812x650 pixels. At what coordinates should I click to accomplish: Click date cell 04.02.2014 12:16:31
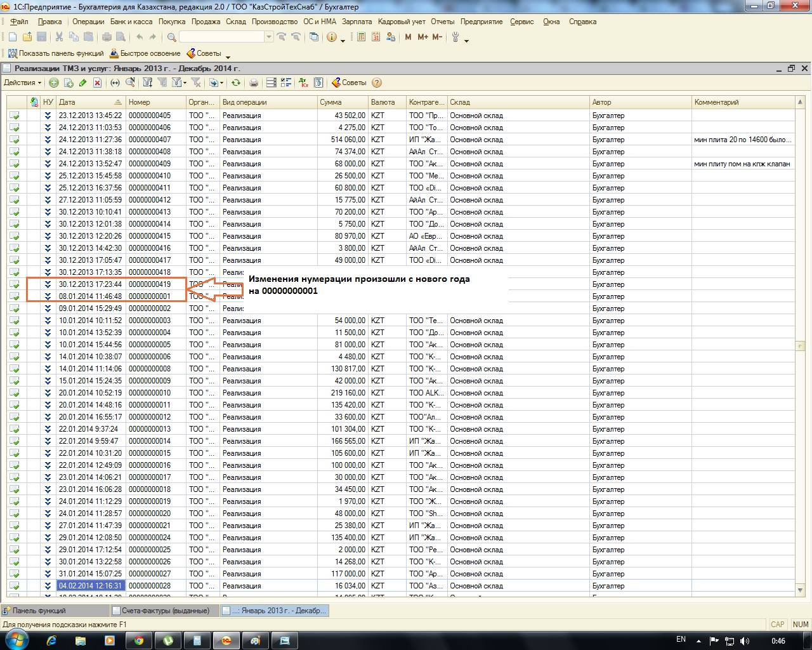coord(91,586)
